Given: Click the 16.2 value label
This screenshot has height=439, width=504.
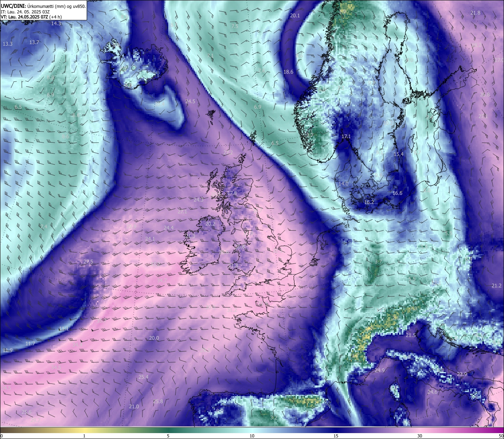Looking at the screenshot, I should [369, 202].
